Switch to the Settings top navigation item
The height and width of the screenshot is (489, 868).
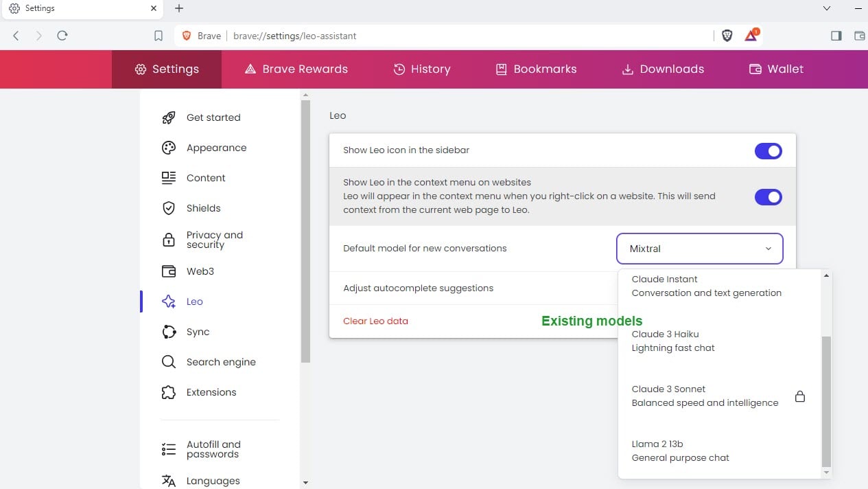[x=167, y=69]
